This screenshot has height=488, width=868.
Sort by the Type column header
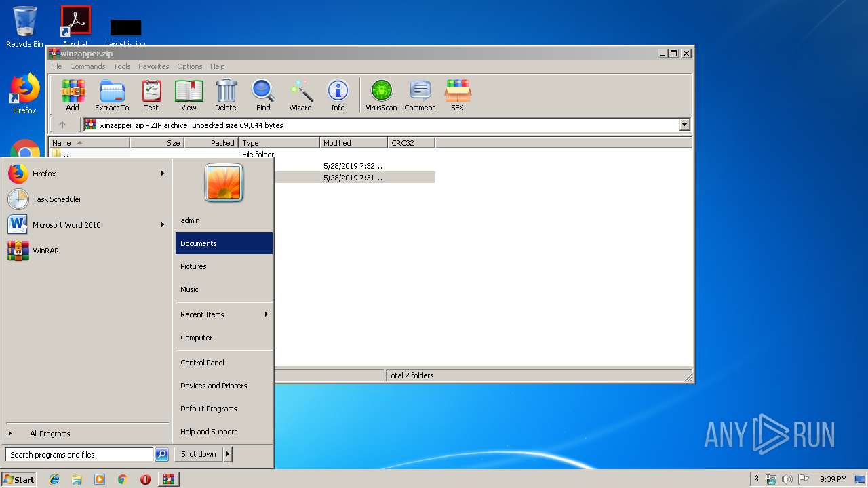coord(279,143)
